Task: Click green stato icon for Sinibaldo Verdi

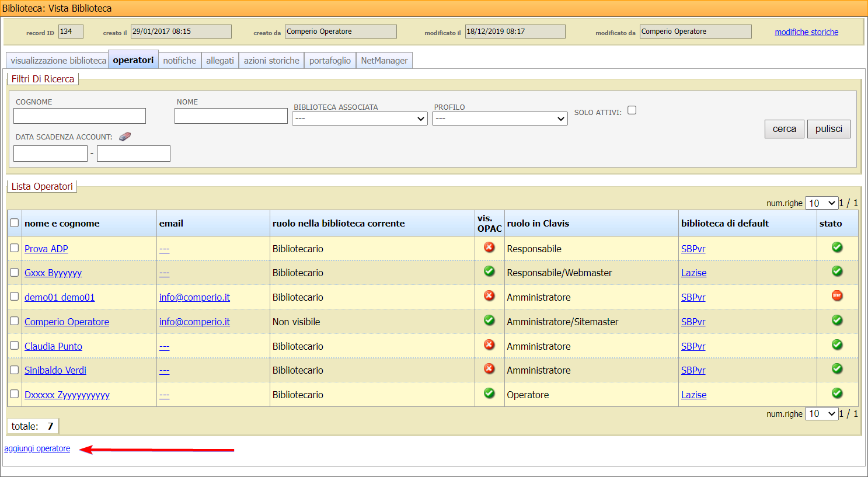Action: click(837, 369)
